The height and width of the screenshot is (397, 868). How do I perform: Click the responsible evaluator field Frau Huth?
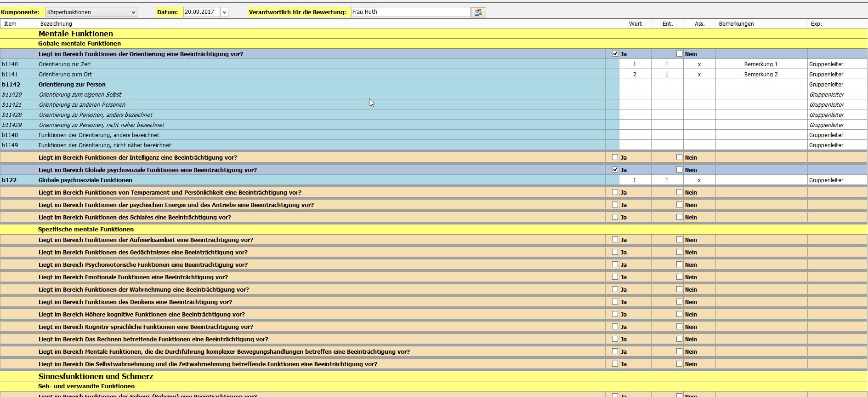click(x=410, y=12)
